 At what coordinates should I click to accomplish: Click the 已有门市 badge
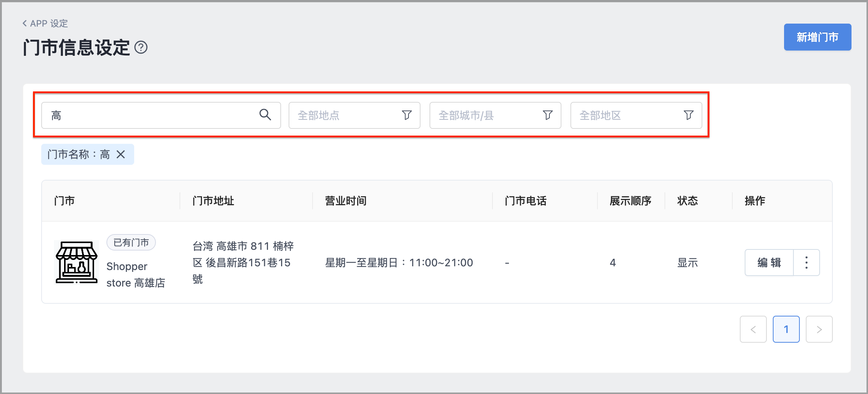pos(131,242)
